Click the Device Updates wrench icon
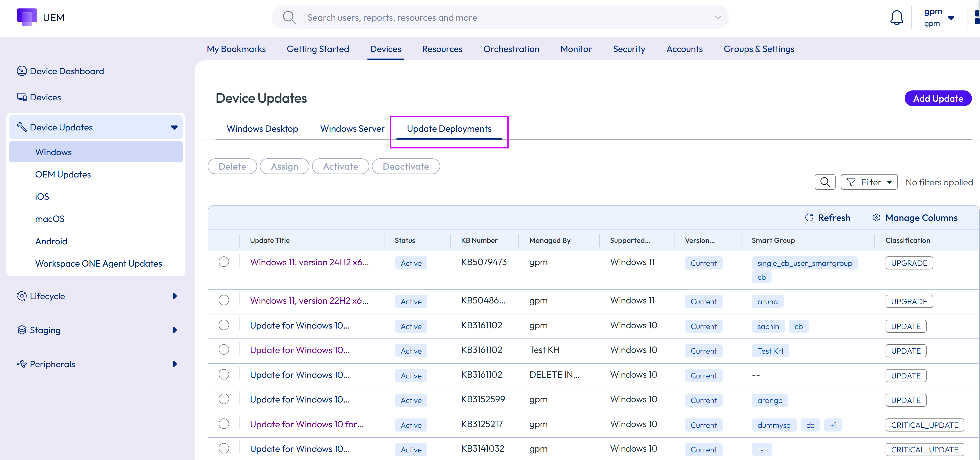This screenshot has width=980, height=460. point(22,127)
